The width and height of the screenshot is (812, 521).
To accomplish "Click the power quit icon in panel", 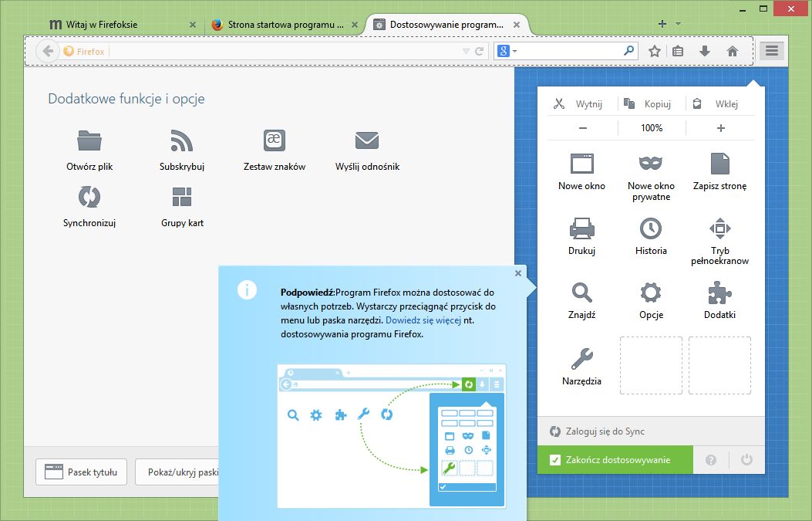I will pyautogui.click(x=746, y=460).
